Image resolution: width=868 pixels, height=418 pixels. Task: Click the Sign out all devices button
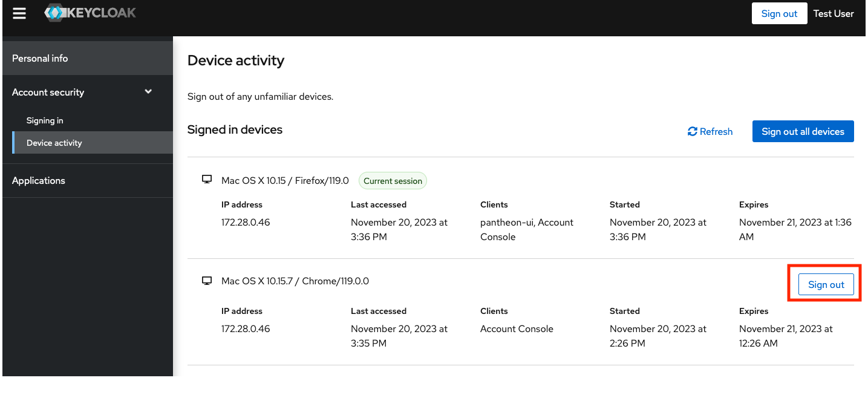click(x=803, y=132)
